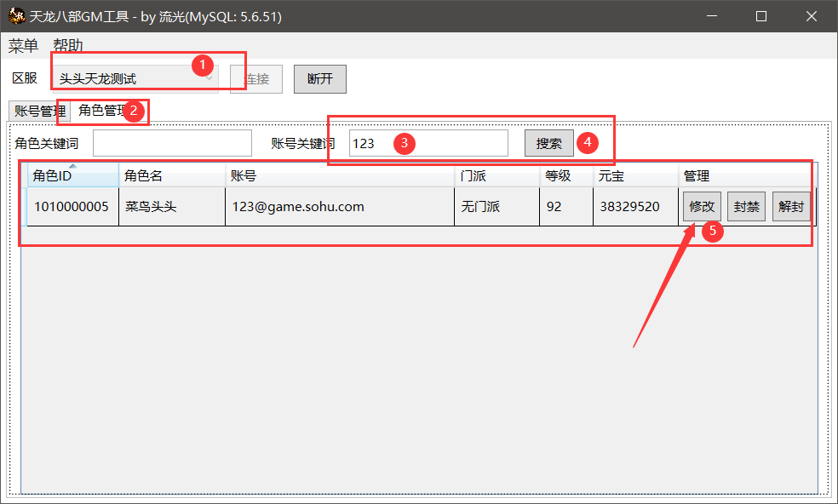Click 封禁 button to ban 菜鸟头头

(747, 206)
